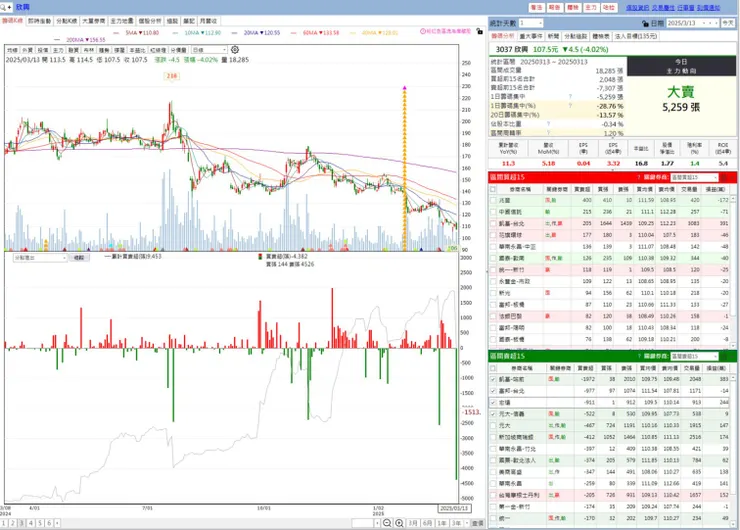
Task: Zoom out the chart with the minus magnifier
Action: pyautogui.click(x=387, y=523)
